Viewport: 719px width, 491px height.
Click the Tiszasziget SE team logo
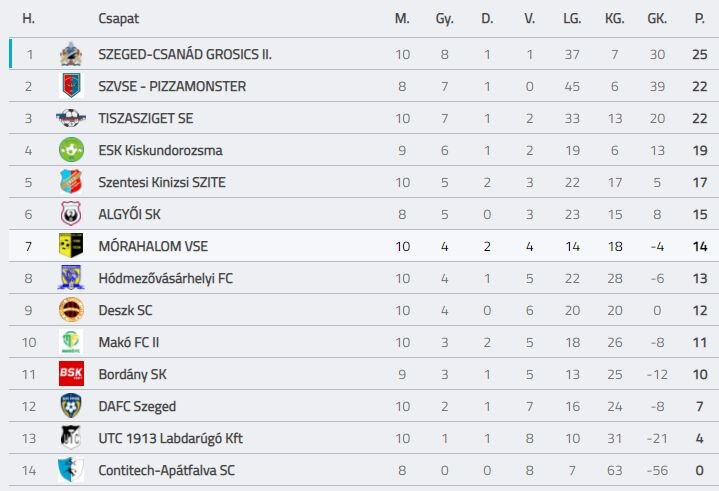point(70,118)
